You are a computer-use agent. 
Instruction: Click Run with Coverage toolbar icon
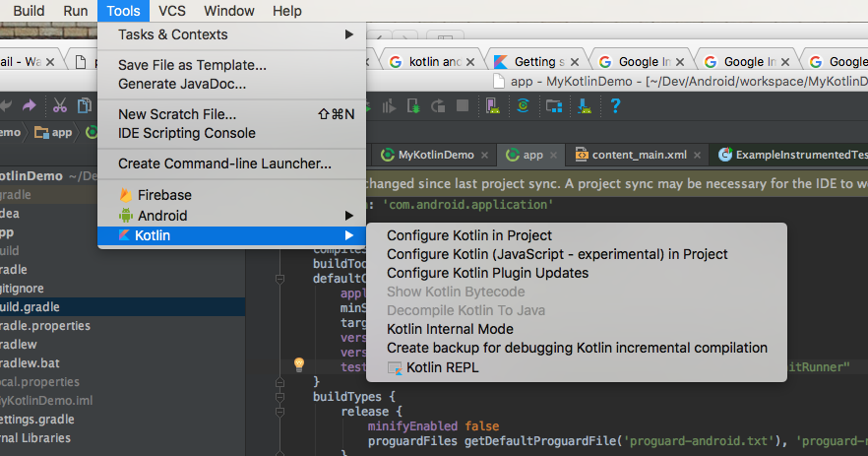389,105
